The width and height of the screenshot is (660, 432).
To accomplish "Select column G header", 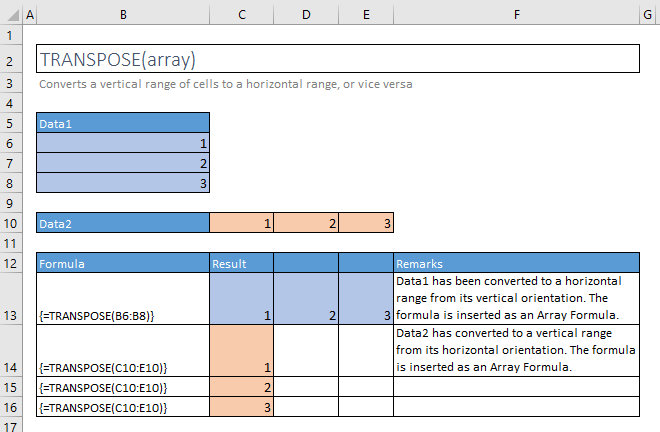I will (x=647, y=15).
